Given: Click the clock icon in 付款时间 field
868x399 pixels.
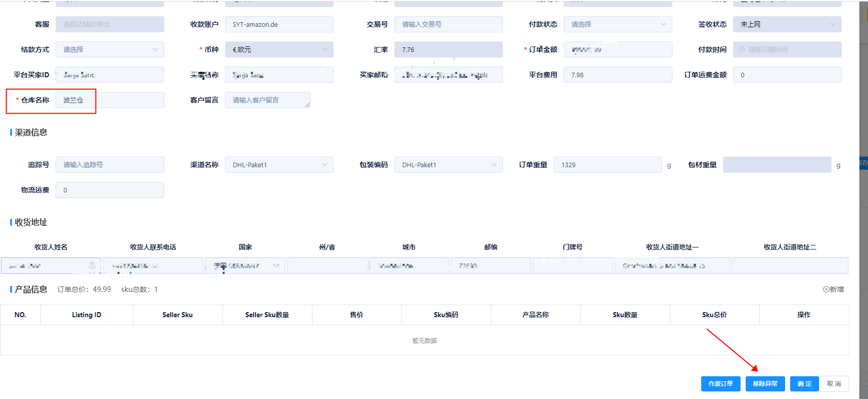Looking at the screenshot, I should 742,49.
